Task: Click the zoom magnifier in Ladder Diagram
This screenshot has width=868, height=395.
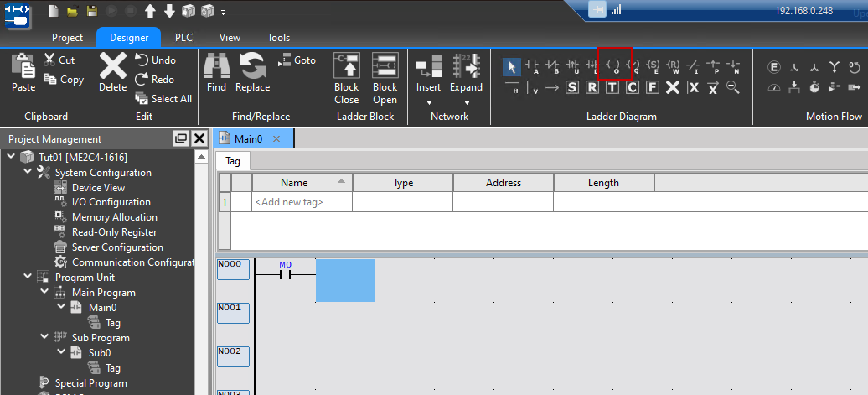Action: (733, 86)
